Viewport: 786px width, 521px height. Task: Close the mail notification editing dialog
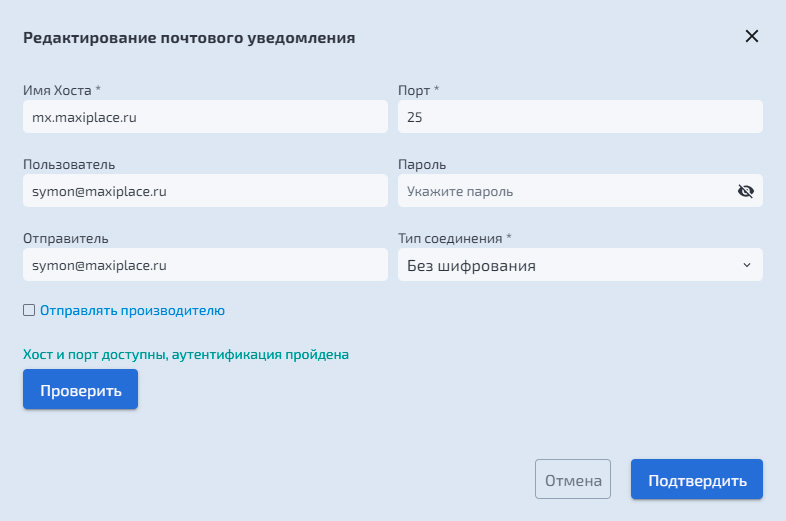(x=751, y=36)
